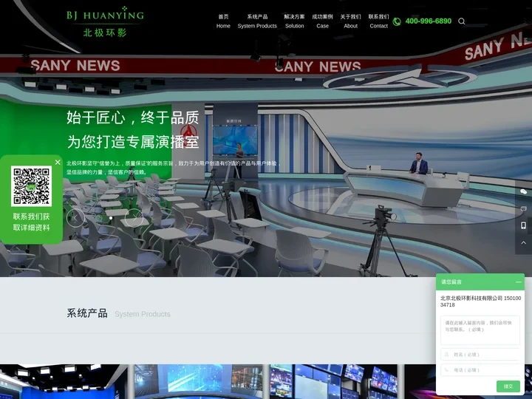Open the search magnifier icon in header
Viewport: 532px width, 399px height.
[461, 21]
